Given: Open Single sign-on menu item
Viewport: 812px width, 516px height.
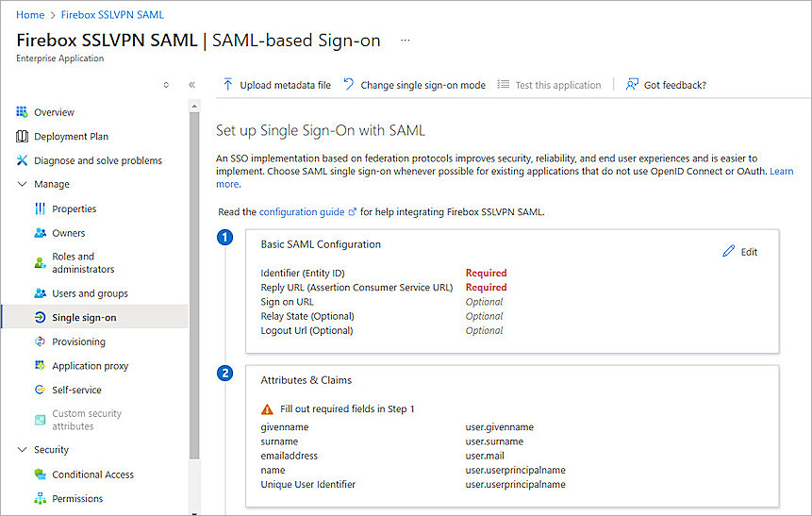Looking at the screenshot, I should point(84,318).
